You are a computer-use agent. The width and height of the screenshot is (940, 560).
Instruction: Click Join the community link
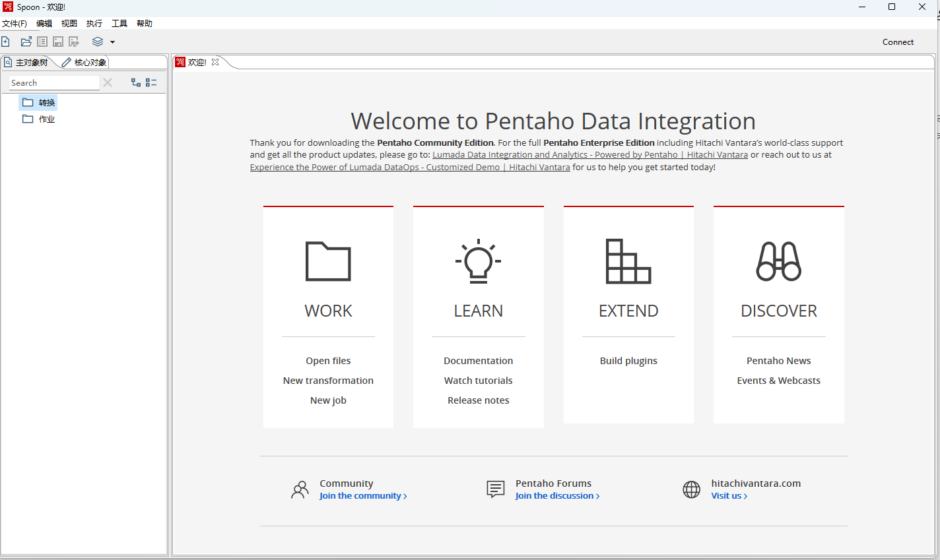coord(363,496)
